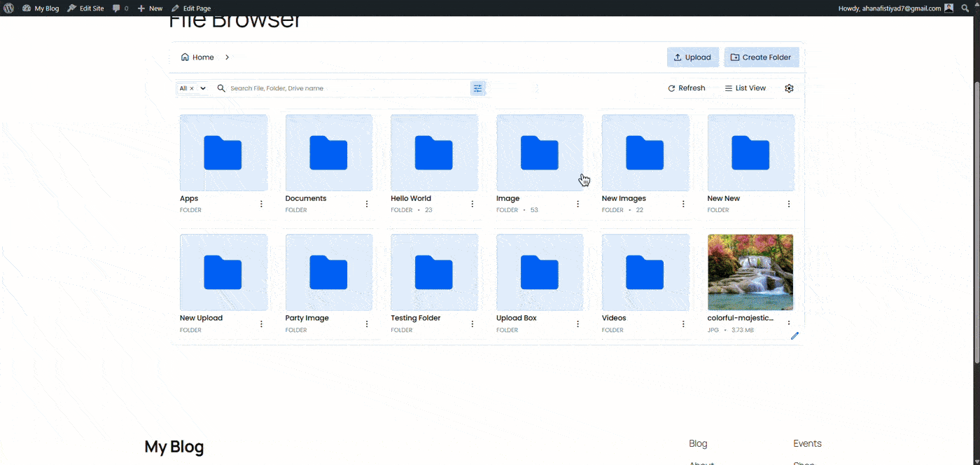The image size is (980, 465).
Task: Open the Hello World folder
Action: 434,153
